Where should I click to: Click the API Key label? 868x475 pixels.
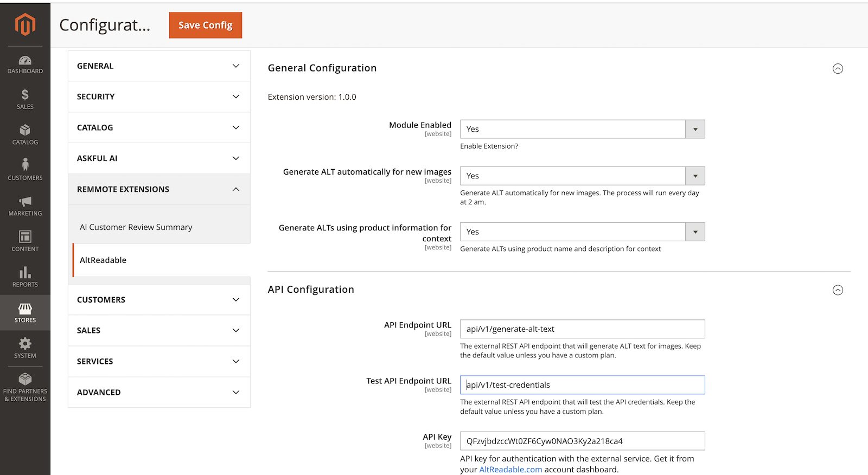[437, 437]
